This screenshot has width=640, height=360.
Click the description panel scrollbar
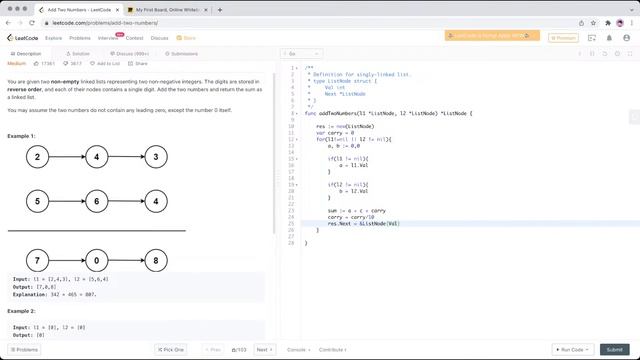click(274, 153)
